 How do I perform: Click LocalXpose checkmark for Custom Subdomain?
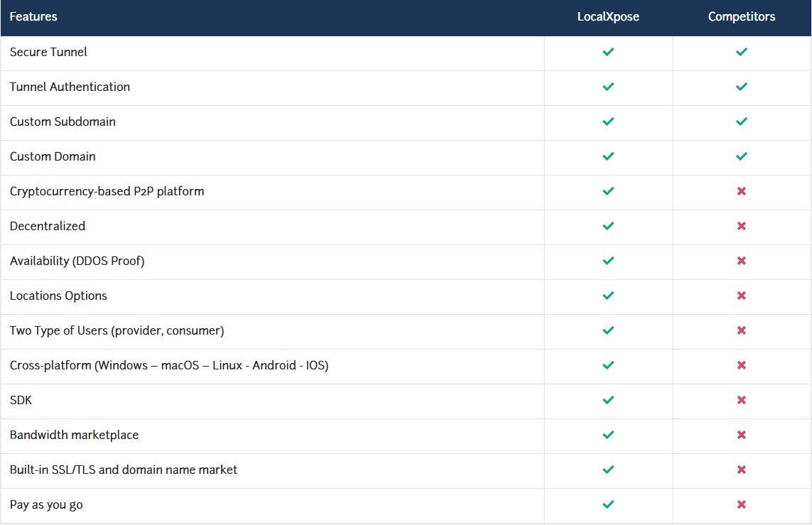coord(608,121)
